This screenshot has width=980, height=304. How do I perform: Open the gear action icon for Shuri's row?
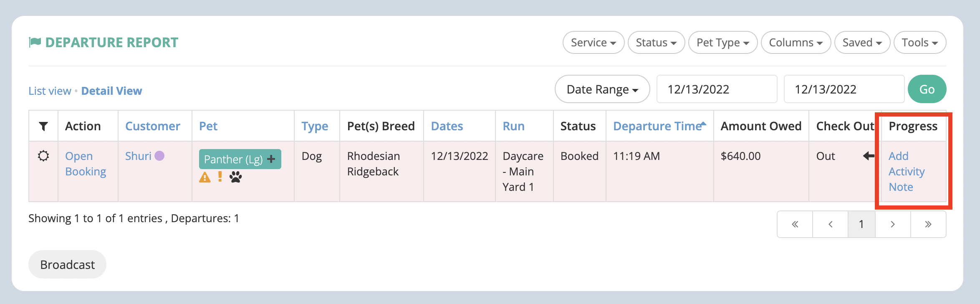coord(43,156)
